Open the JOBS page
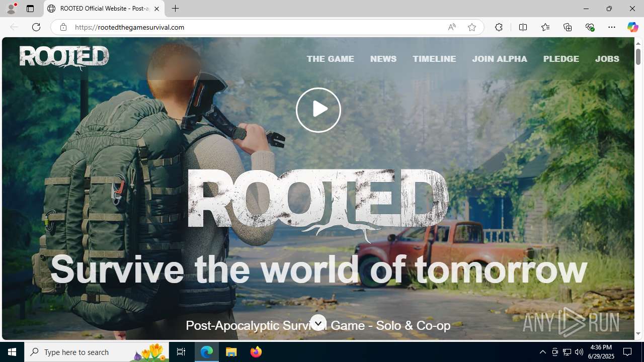The width and height of the screenshot is (644, 362). coord(607,59)
